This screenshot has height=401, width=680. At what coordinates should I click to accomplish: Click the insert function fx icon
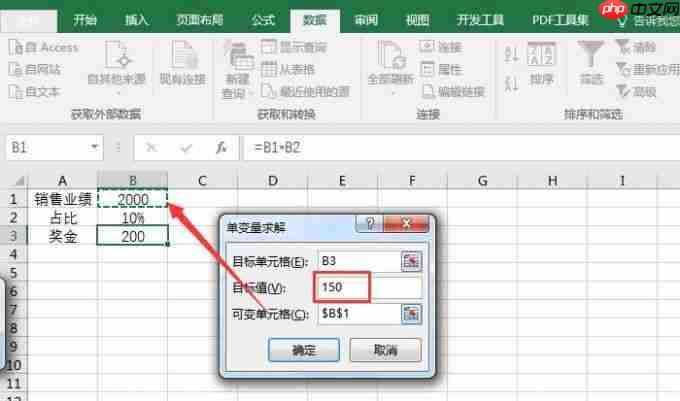click(x=222, y=148)
